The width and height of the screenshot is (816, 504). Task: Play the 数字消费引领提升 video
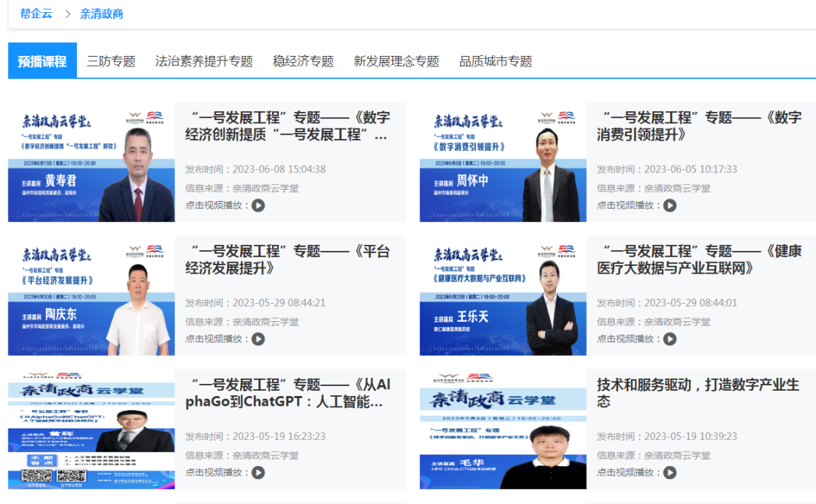click(x=669, y=205)
